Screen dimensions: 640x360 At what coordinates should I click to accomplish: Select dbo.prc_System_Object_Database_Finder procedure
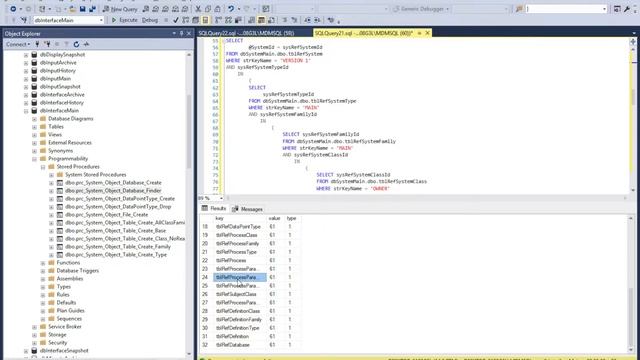pyautogui.click(x=113, y=191)
